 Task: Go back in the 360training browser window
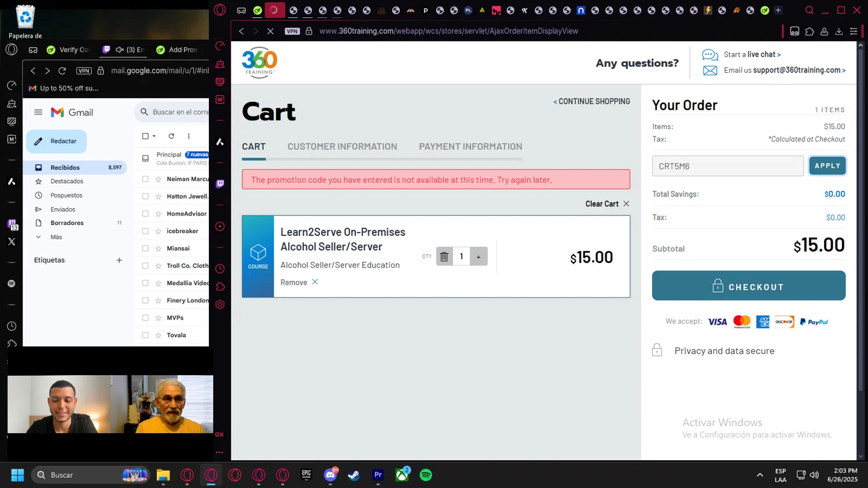[x=241, y=31]
